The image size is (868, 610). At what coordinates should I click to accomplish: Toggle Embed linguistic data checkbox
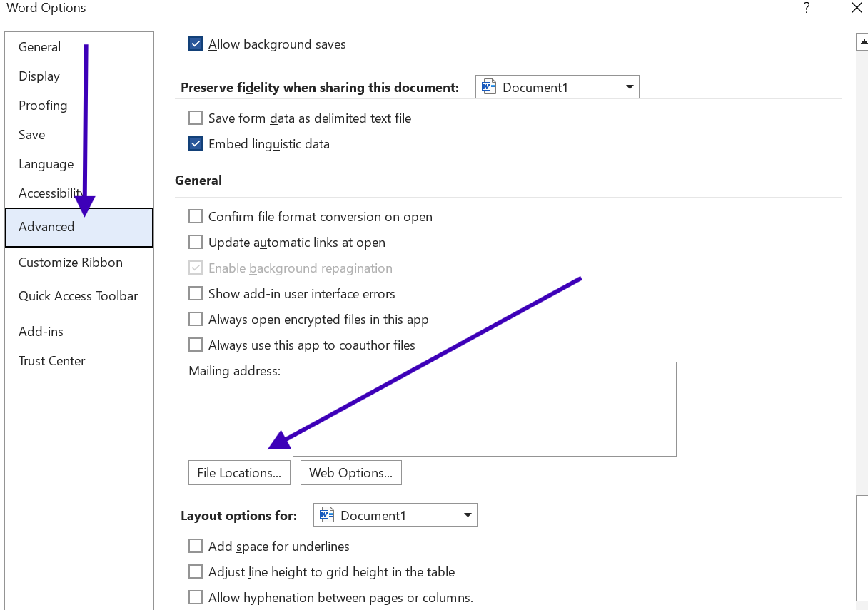click(x=196, y=144)
